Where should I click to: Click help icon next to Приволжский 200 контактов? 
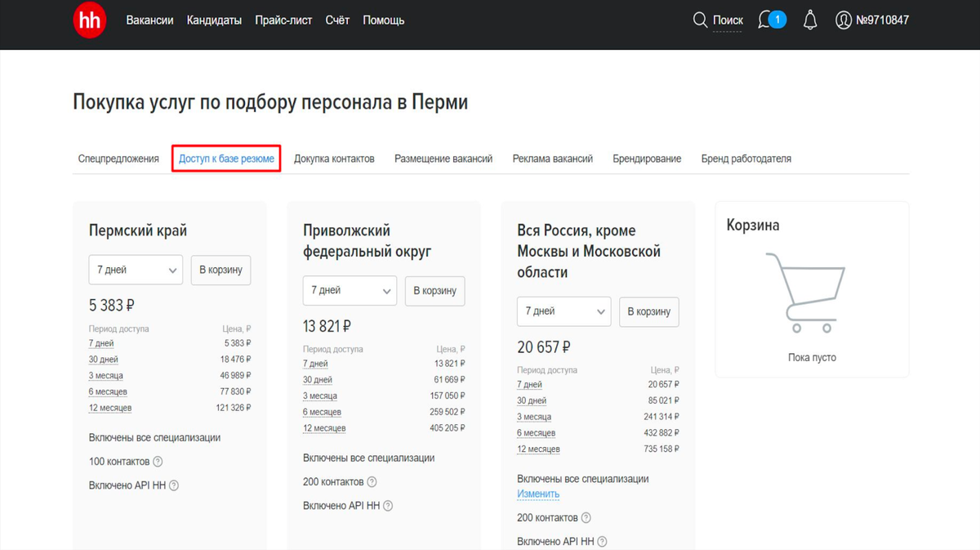pos(372,482)
